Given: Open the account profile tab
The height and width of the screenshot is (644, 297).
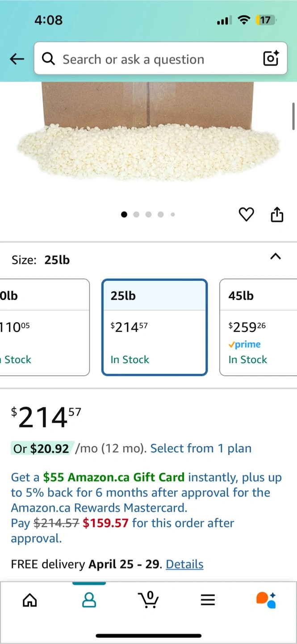Looking at the screenshot, I should [x=89, y=600].
